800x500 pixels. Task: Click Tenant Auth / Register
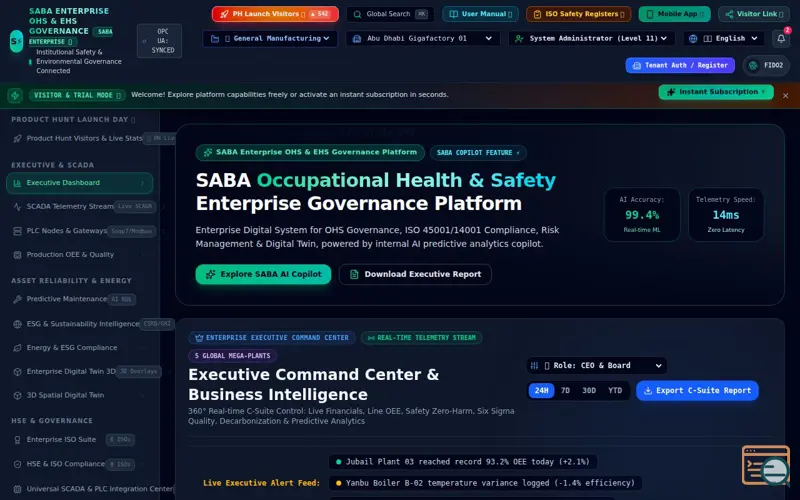click(x=680, y=65)
